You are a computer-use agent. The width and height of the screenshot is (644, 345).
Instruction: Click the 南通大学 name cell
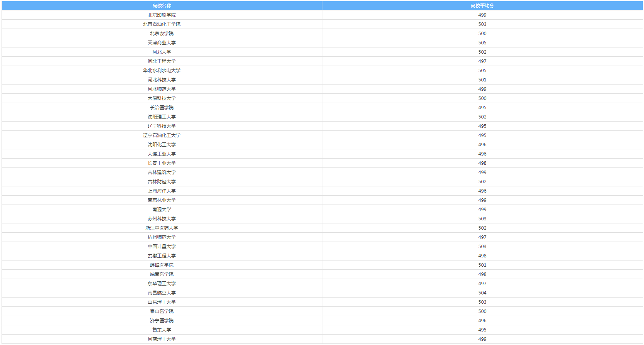pyautogui.click(x=162, y=210)
